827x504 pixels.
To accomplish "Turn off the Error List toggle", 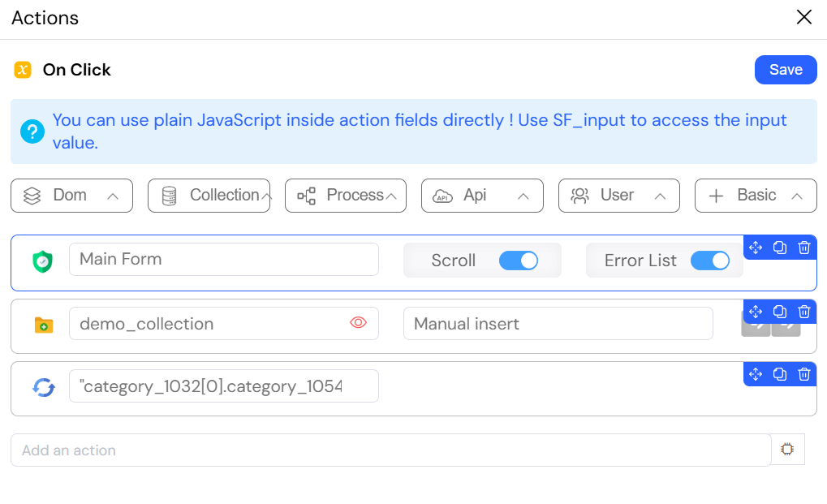I will click(x=710, y=261).
